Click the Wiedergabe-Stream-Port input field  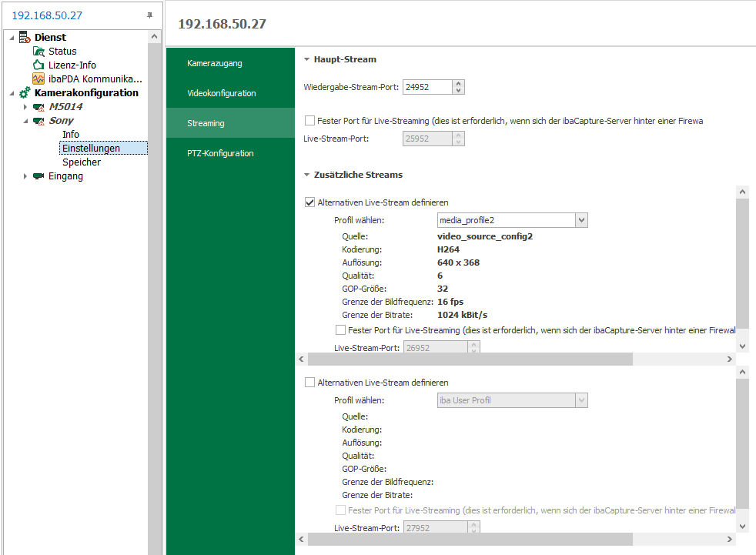pyautogui.click(x=427, y=87)
